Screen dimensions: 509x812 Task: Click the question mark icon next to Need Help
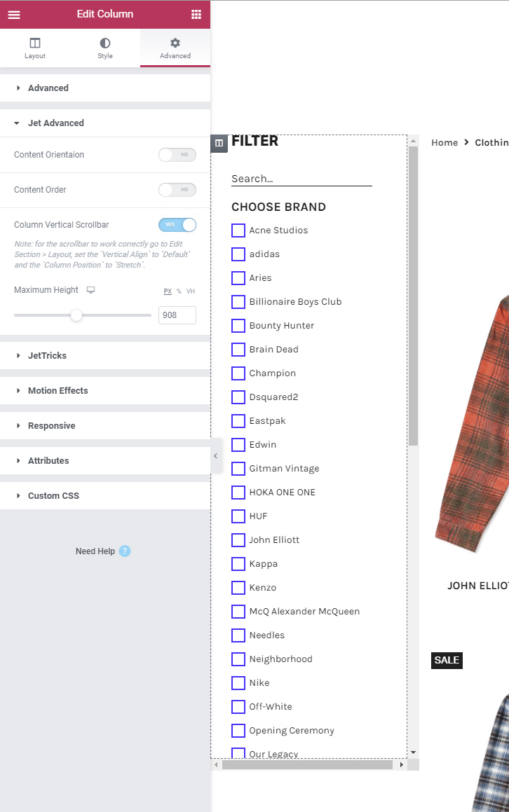point(124,551)
